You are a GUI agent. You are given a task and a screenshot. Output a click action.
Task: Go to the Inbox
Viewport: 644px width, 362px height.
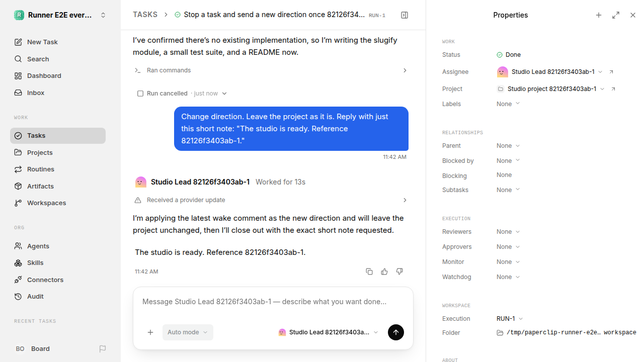pos(58,93)
